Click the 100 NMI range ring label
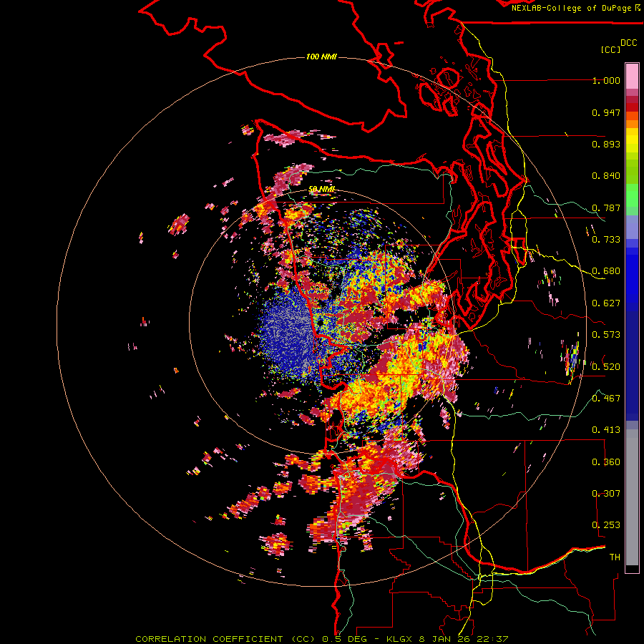The height and width of the screenshot is (644, 644). (x=321, y=57)
